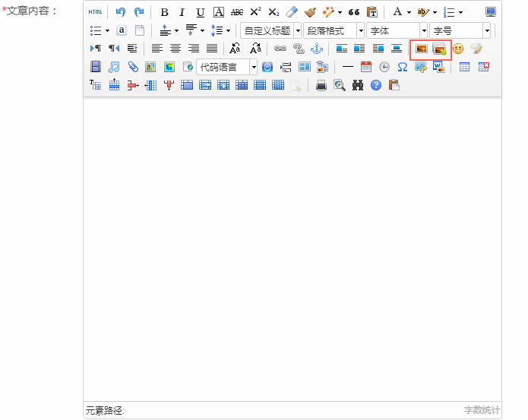Click the undo arrow icon
This screenshot has width=528, height=420.
pyautogui.click(x=121, y=12)
